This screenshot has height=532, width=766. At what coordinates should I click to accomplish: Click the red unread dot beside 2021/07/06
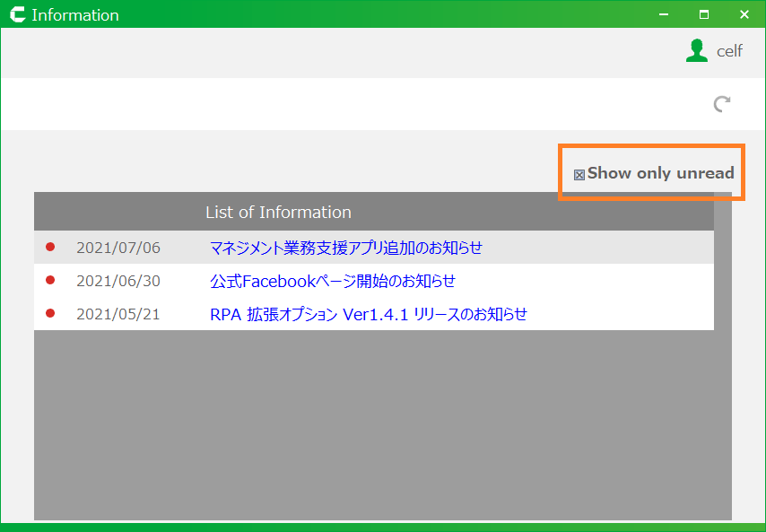pyautogui.click(x=50, y=247)
